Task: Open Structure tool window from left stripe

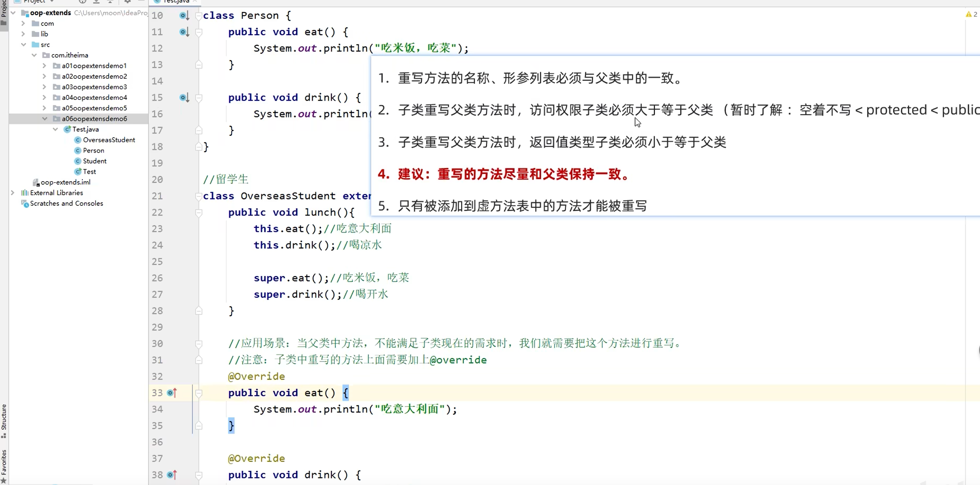Action: pos(4,420)
